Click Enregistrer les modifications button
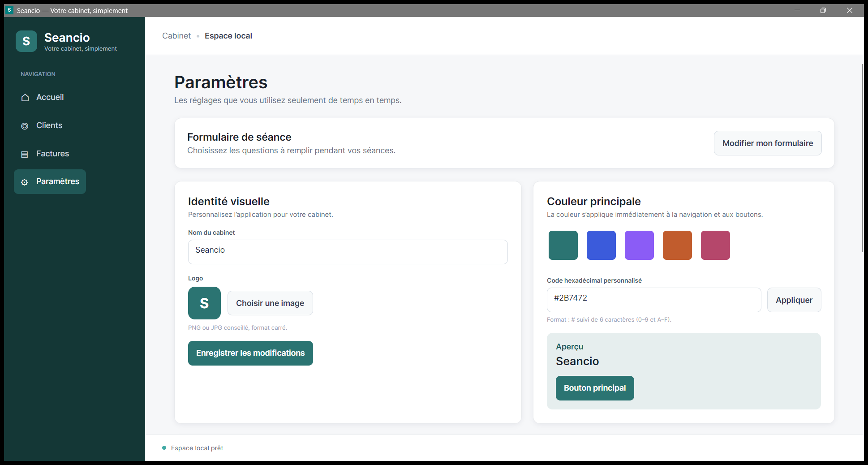The width and height of the screenshot is (868, 465). click(x=250, y=353)
